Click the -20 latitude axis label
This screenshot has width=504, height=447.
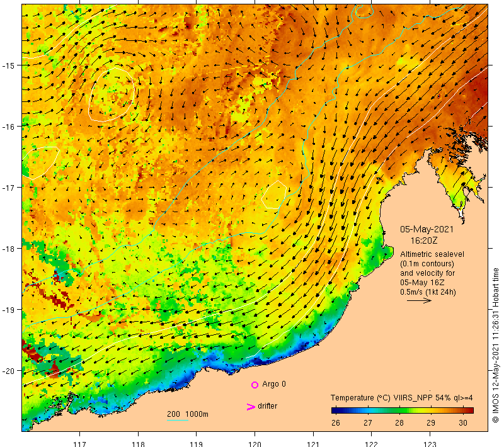(x=8, y=371)
